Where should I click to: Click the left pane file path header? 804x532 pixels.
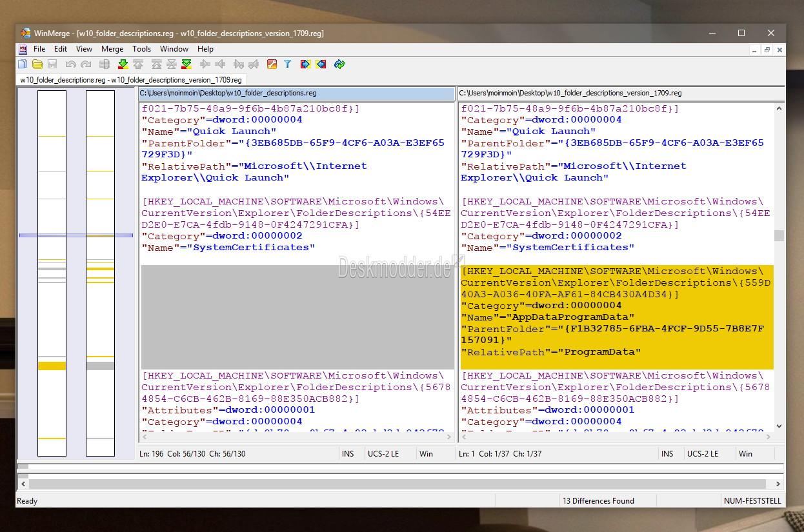(297, 94)
